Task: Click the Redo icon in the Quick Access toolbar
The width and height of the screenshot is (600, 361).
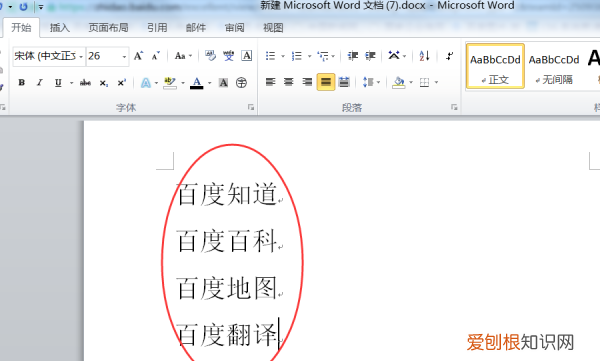Action: point(23,7)
